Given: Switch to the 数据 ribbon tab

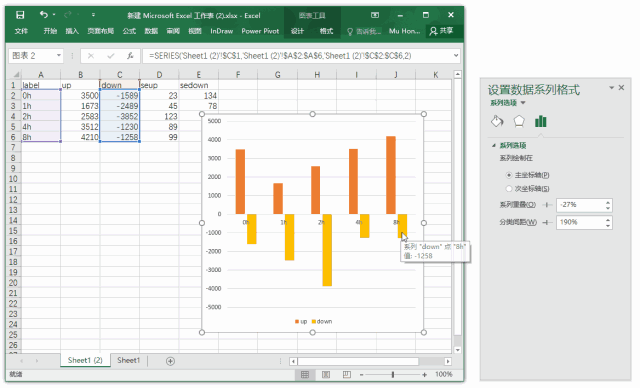Looking at the screenshot, I should coord(151,31).
